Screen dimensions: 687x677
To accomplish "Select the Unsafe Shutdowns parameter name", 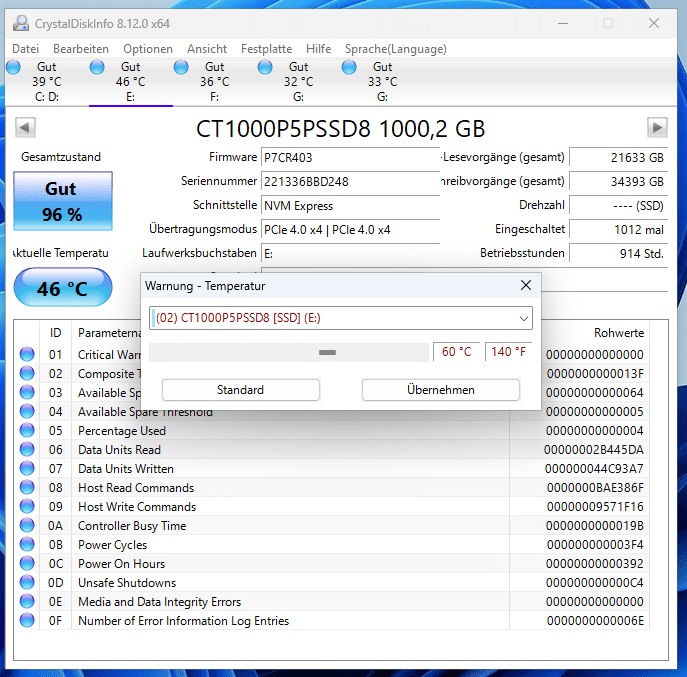I will click(x=127, y=583).
